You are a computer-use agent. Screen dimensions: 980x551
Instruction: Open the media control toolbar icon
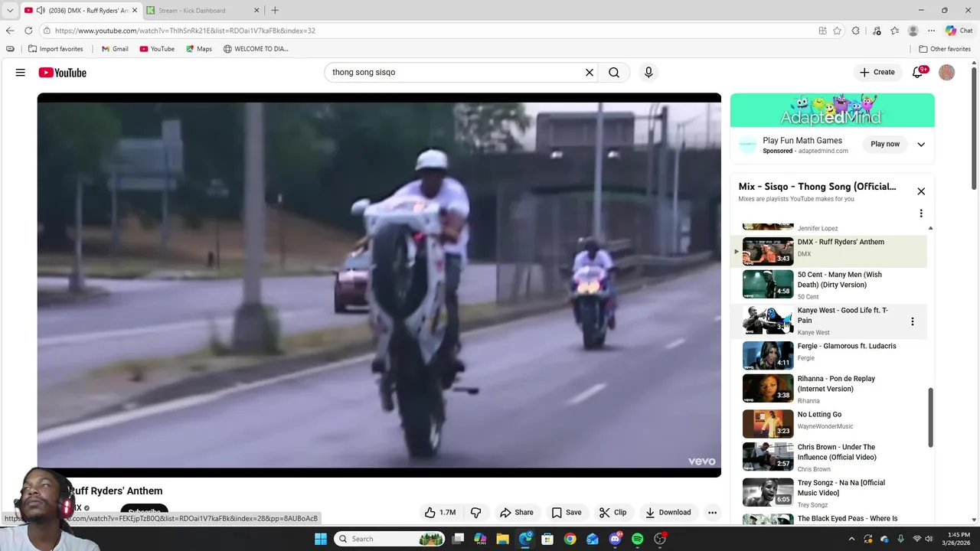tap(876, 31)
